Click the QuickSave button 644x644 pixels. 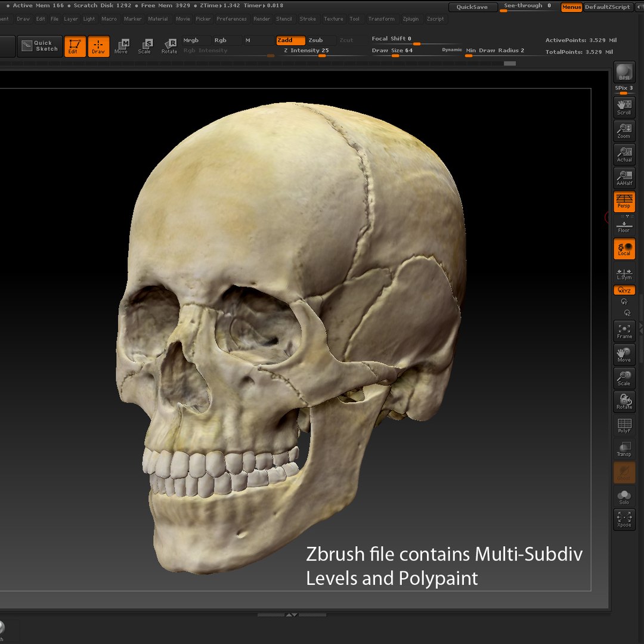click(472, 7)
